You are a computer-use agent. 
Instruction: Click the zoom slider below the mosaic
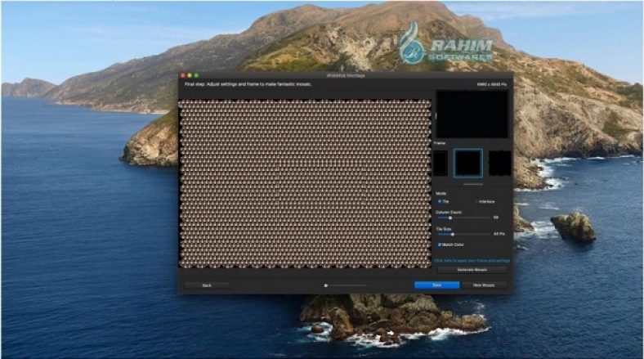point(343,285)
